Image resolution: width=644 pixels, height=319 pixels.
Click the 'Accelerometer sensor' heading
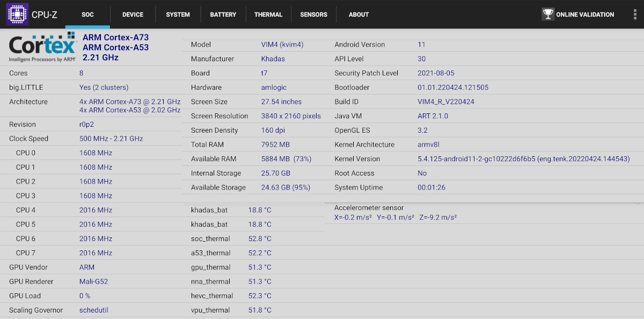tap(369, 208)
